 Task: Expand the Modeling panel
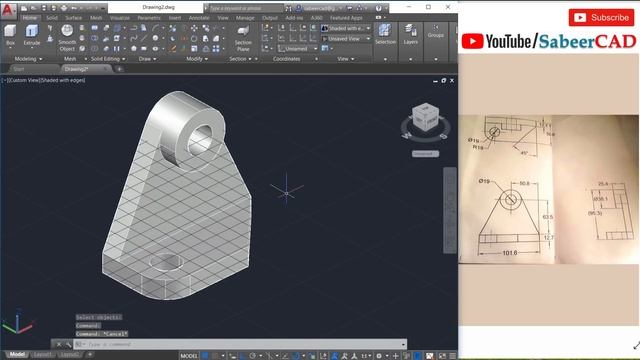(28, 59)
